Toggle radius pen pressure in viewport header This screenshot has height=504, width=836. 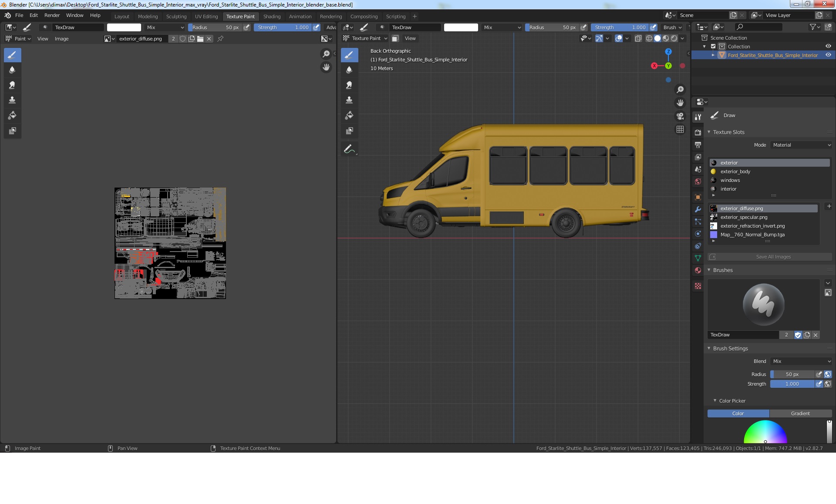click(x=583, y=27)
